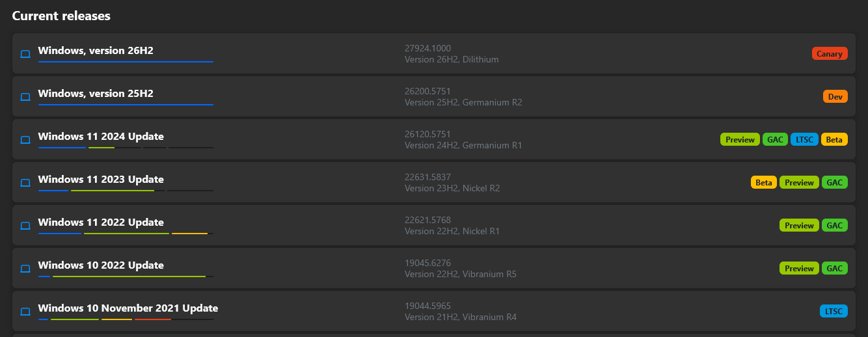Image resolution: width=868 pixels, height=337 pixels.
Task: Click GAC badge on Windows 10 2022 Update
Action: pos(835,268)
